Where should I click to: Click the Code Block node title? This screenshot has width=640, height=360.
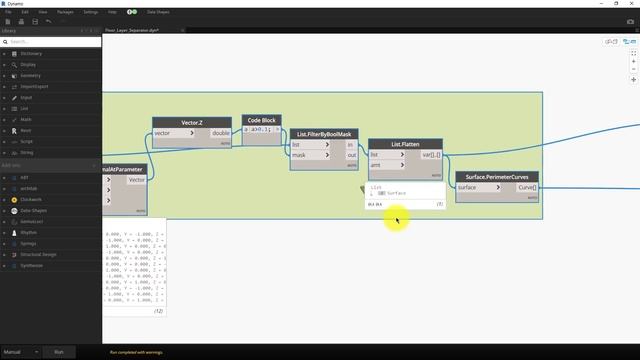coord(262,120)
